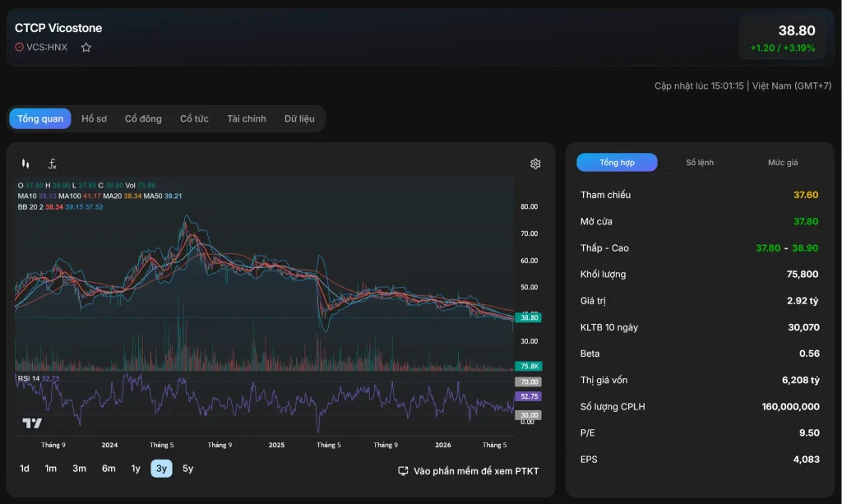Open candlestick chart type icon
The height and width of the screenshot is (504, 842).
25,164
